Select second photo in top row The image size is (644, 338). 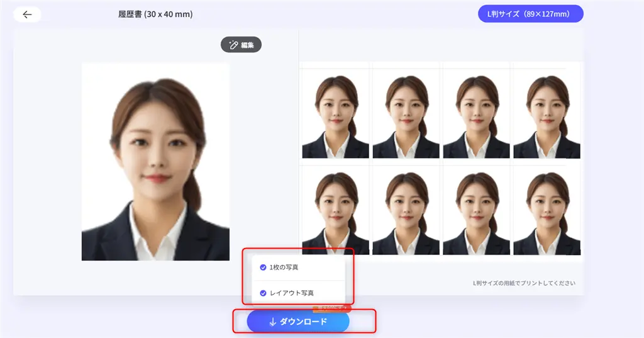[x=406, y=114]
